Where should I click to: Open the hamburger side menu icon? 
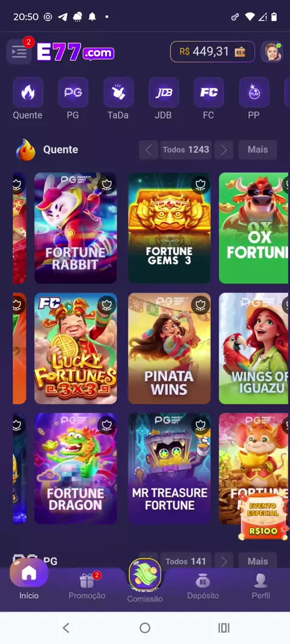19,52
